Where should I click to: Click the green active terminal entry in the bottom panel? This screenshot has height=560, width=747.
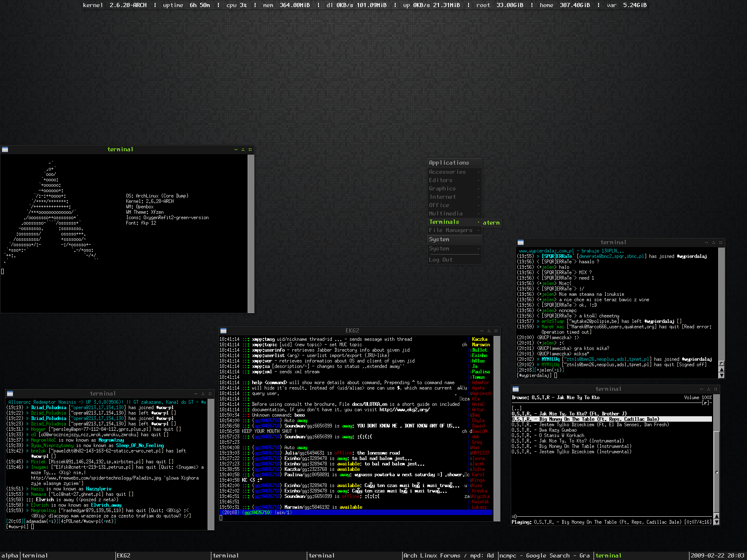point(641,556)
